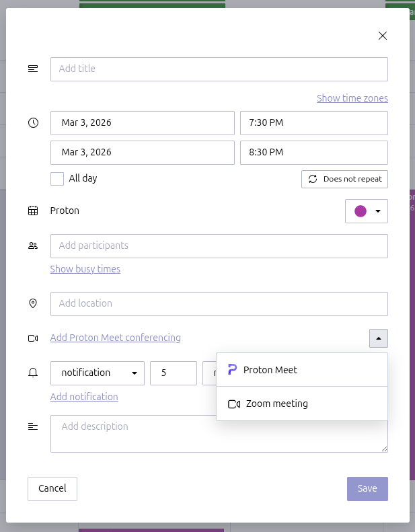Click the clock icon beside the date
Viewport: 415px width, 532px height.
(x=33, y=123)
